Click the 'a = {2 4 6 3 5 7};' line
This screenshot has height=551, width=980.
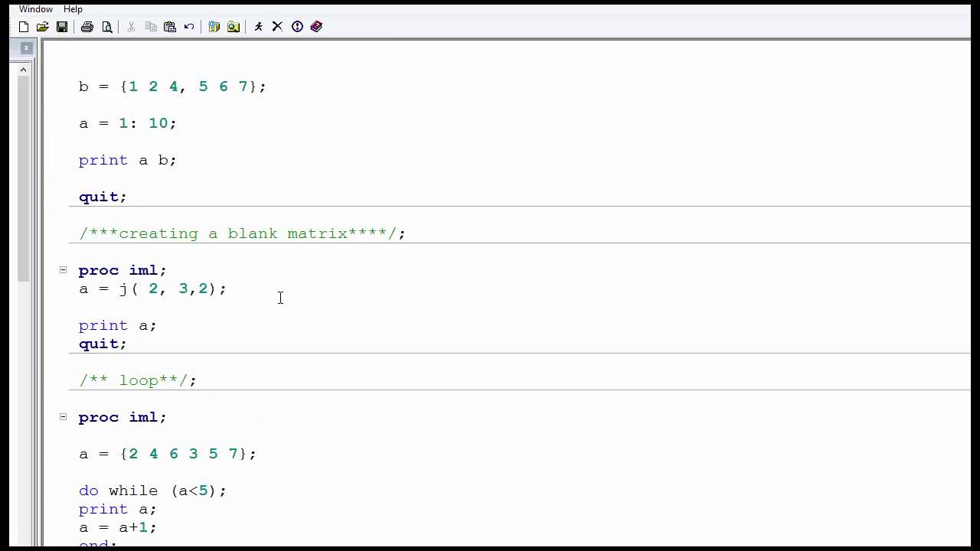[x=167, y=454]
